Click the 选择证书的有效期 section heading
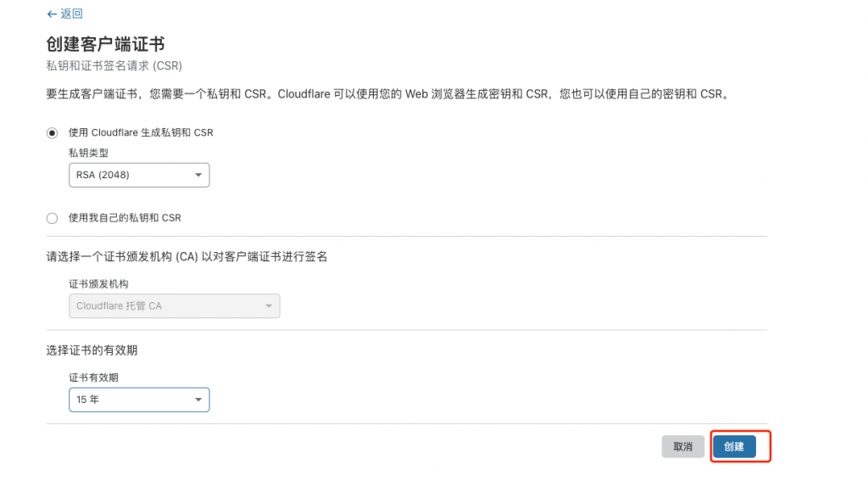The height and width of the screenshot is (498, 868). coord(103,350)
